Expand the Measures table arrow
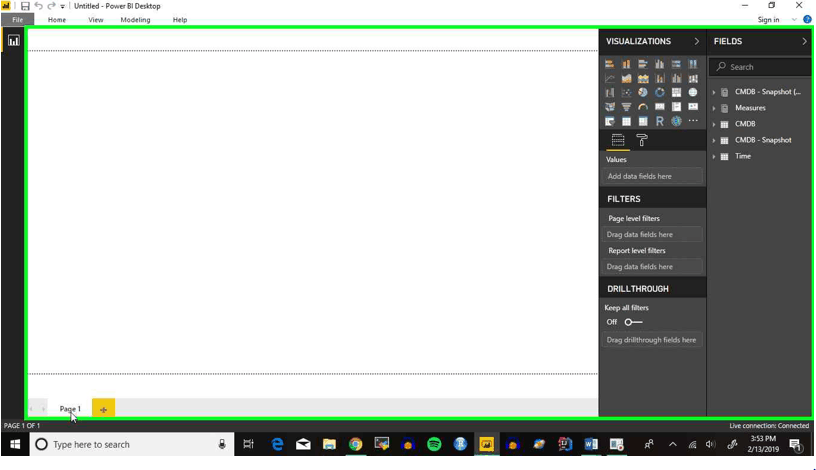816x470 pixels. point(714,108)
